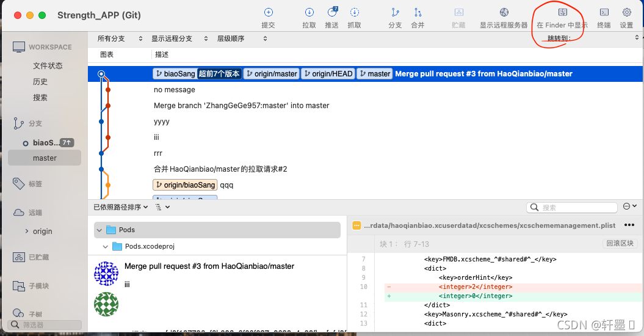Open the 已依照路径排序 sort dropdown
Viewport: 644px width, 336px height.
(x=121, y=207)
